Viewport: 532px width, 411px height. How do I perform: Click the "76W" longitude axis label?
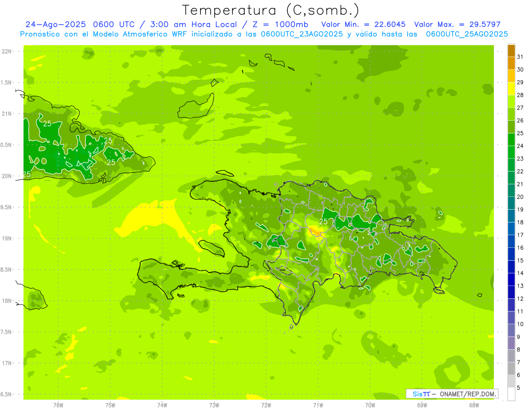coord(58,405)
